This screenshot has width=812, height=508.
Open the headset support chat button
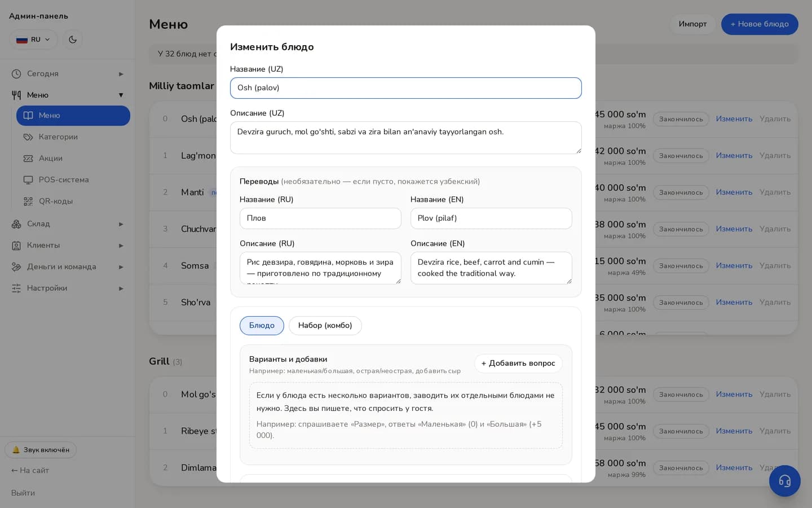tap(784, 481)
